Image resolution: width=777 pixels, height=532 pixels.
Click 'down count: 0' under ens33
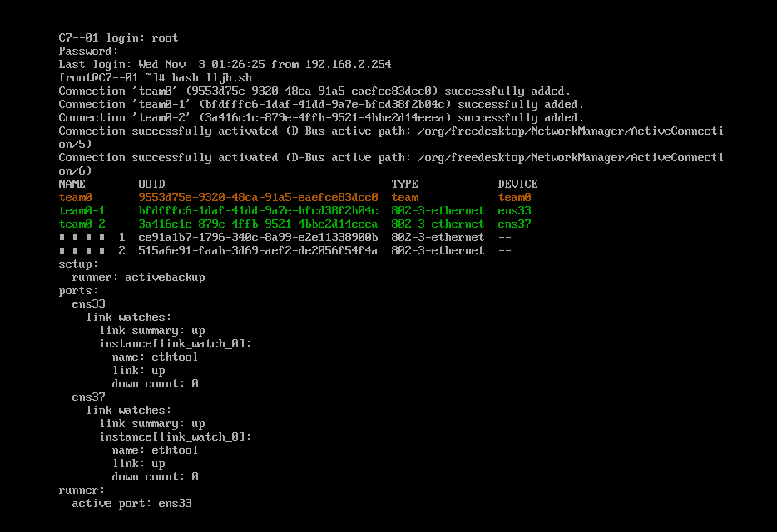click(155, 384)
